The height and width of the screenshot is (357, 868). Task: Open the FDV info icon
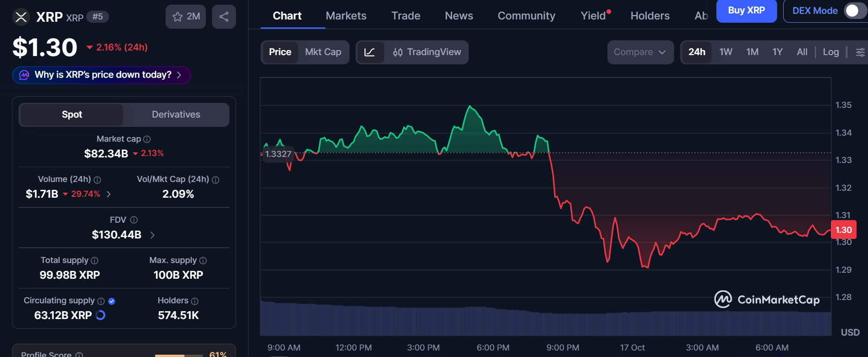[x=134, y=220]
